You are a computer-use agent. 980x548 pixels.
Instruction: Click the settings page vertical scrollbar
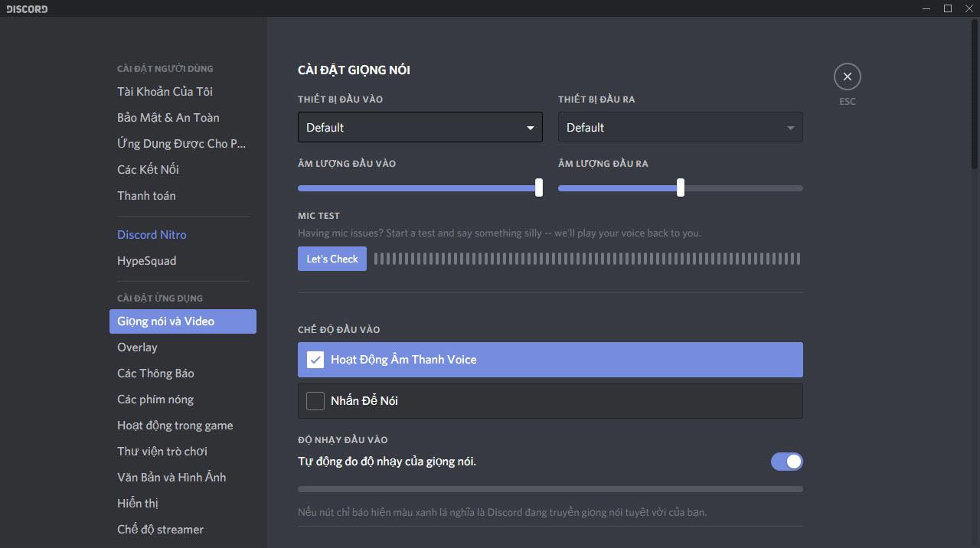coord(975,96)
